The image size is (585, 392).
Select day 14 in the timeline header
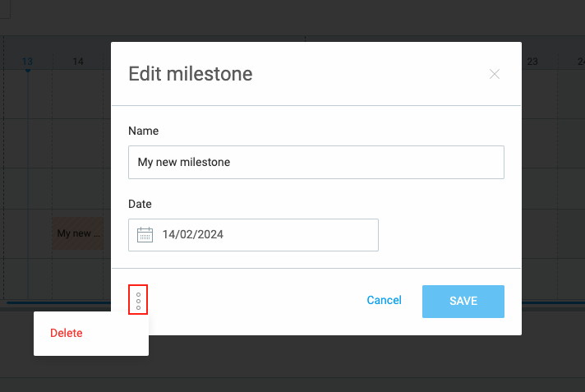point(78,61)
